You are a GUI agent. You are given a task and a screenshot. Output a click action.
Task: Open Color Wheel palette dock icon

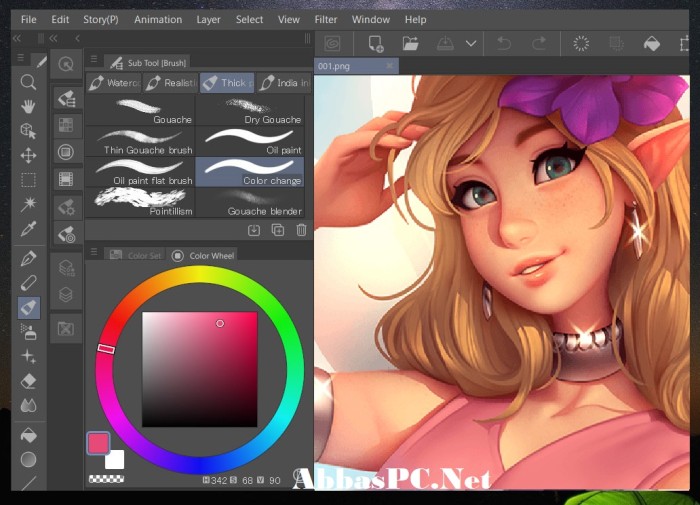coord(66,152)
